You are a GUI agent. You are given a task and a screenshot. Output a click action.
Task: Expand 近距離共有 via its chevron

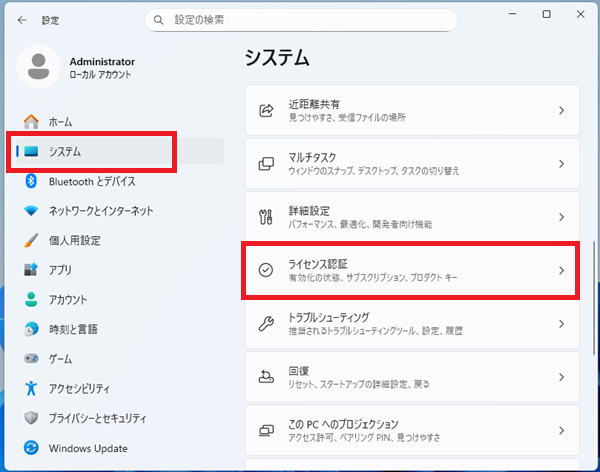coord(561,110)
